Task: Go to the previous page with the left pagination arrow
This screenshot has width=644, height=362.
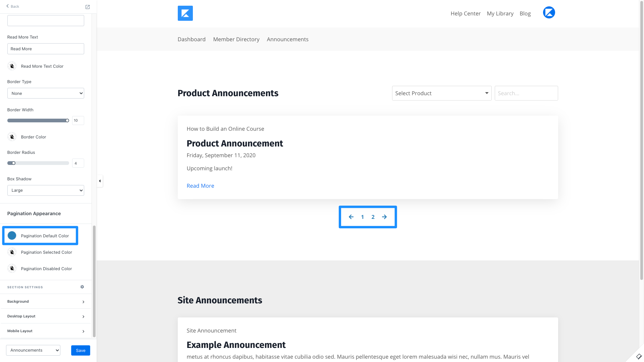Action: 351,217
